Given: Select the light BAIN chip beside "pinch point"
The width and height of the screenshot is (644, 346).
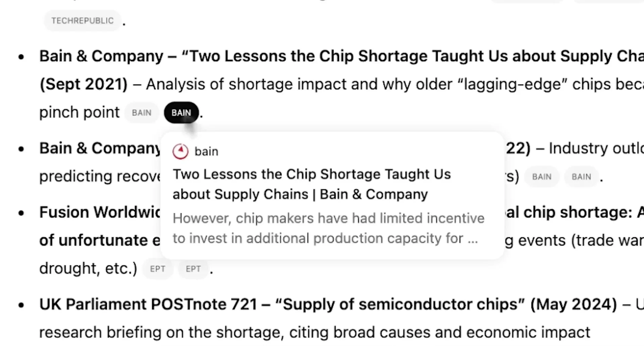Looking at the screenshot, I should click(x=142, y=113).
